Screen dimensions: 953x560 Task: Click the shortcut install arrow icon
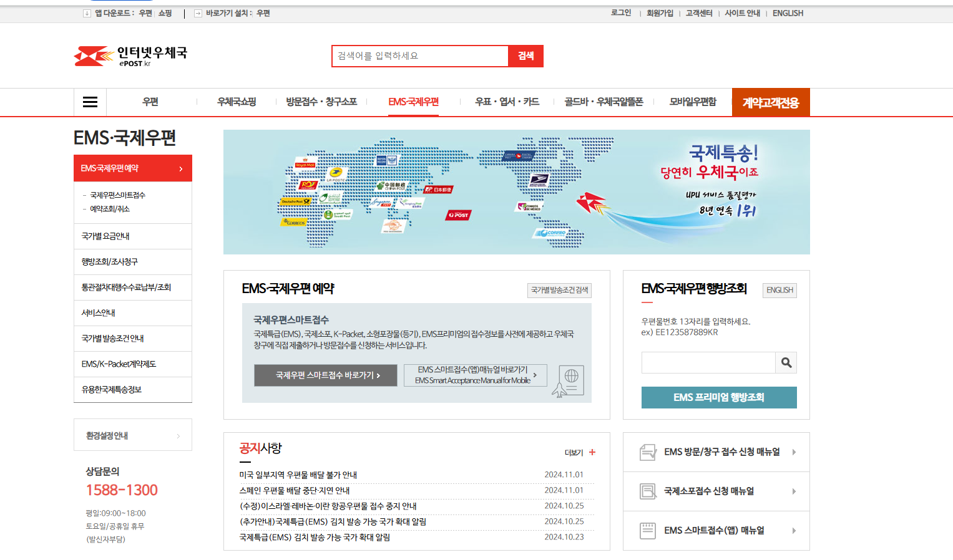click(x=198, y=13)
